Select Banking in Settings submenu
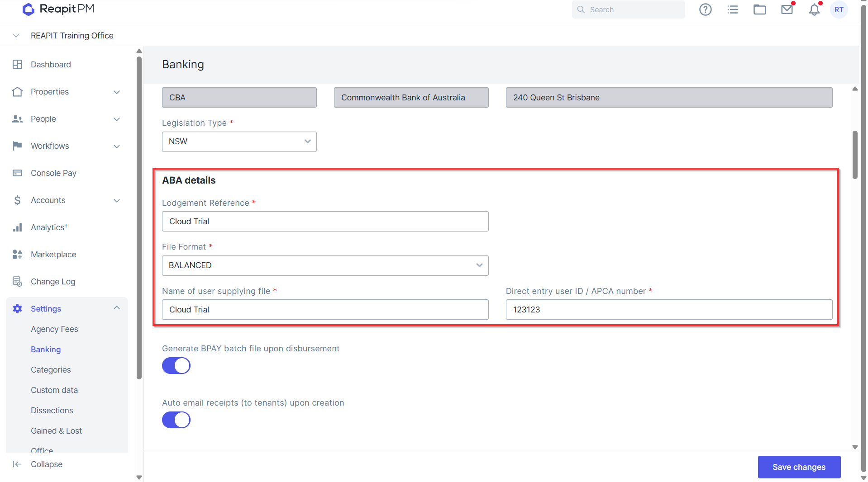This screenshot has width=868, height=482. pos(46,350)
